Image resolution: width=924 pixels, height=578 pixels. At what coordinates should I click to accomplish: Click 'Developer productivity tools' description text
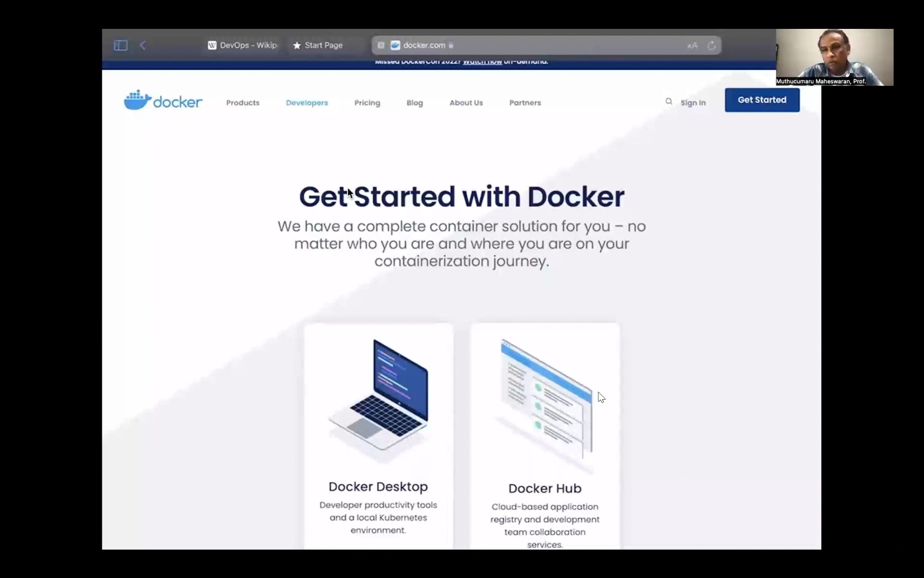(x=378, y=518)
